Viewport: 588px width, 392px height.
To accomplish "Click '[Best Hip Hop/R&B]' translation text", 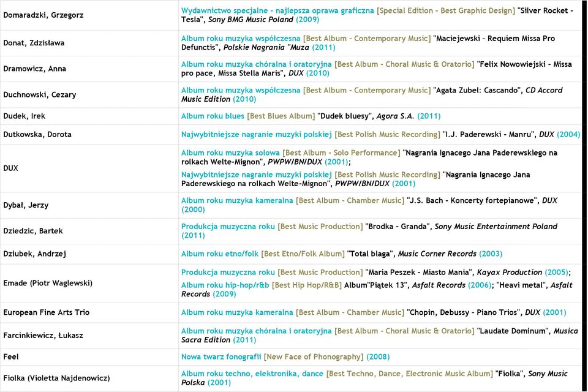I will click(307, 285).
